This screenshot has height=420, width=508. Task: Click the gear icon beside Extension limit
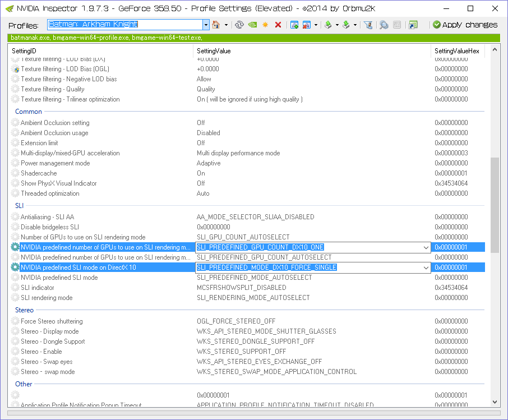point(15,143)
